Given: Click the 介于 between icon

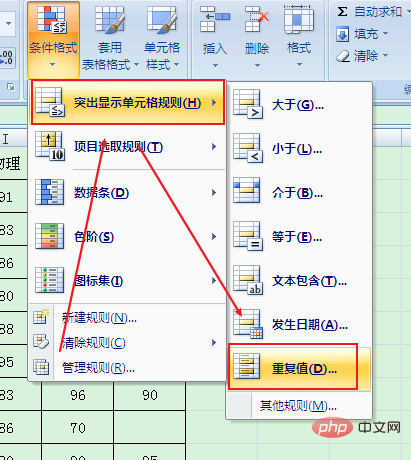Looking at the screenshot, I should click(x=247, y=191).
